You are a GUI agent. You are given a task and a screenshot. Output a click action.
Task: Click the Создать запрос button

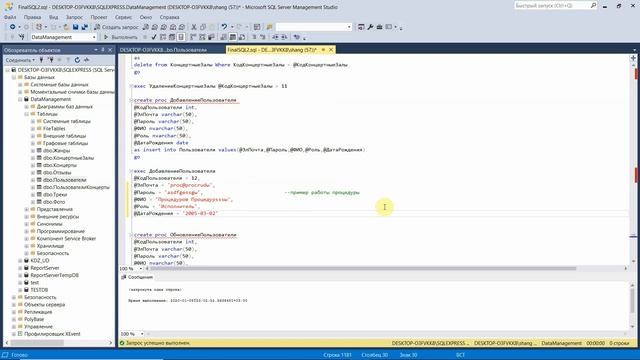click(x=116, y=27)
